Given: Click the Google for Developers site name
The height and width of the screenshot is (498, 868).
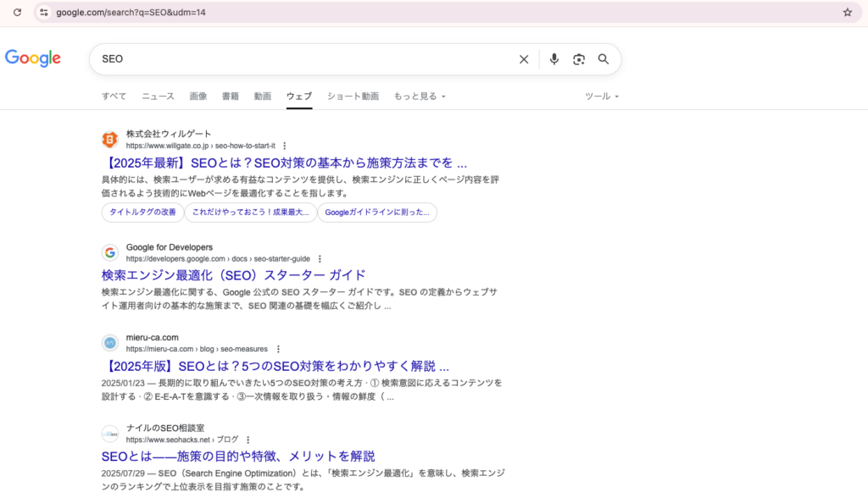Looking at the screenshot, I should (x=169, y=247).
